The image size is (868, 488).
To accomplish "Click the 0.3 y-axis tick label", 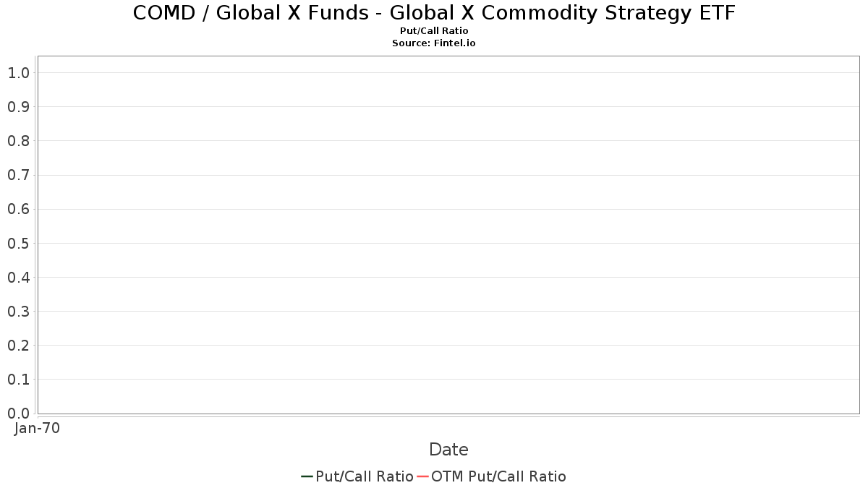I will click(18, 311).
